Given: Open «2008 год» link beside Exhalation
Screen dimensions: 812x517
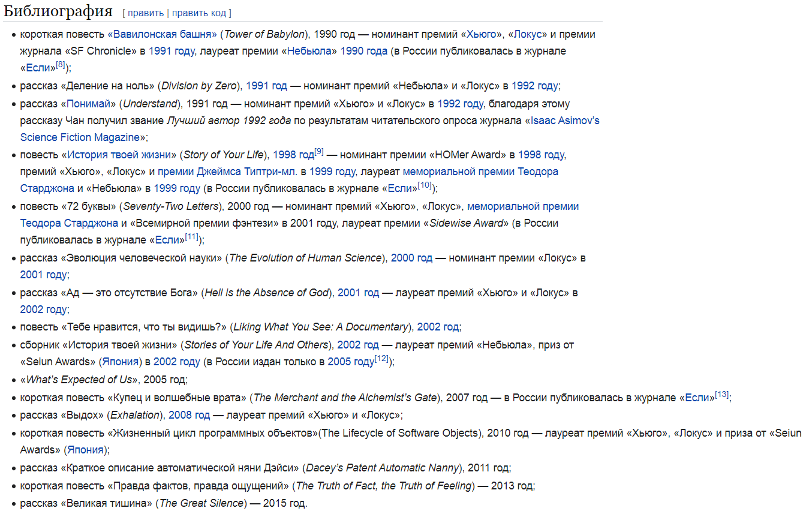Looking at the screenshot, I should click(189, 414).
